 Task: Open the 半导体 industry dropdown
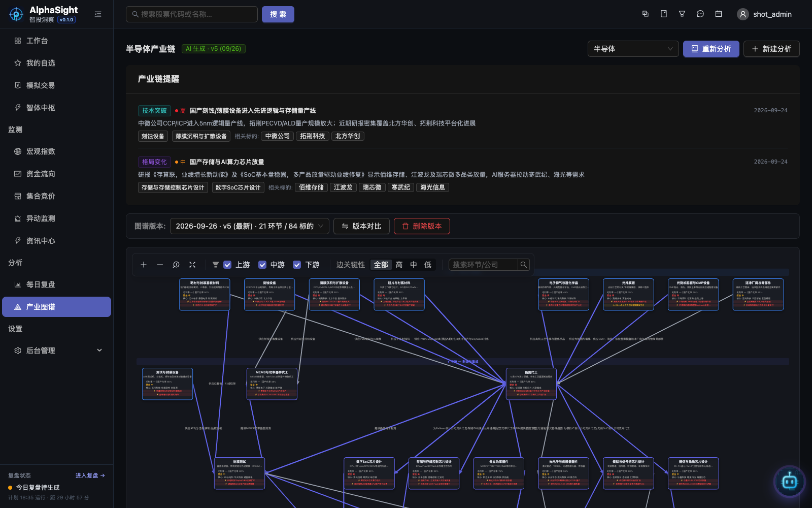pyautogui.click(x=633, y=49)
